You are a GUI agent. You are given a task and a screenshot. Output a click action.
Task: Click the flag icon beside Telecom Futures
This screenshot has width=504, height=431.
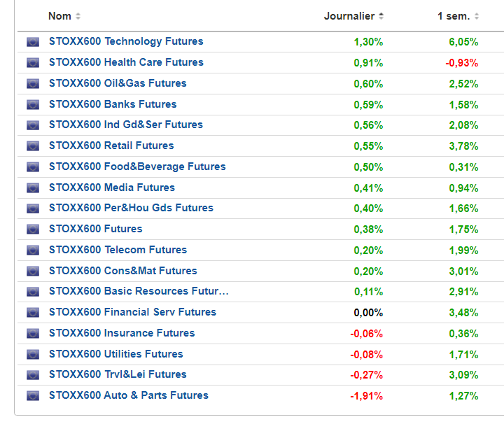33,250
